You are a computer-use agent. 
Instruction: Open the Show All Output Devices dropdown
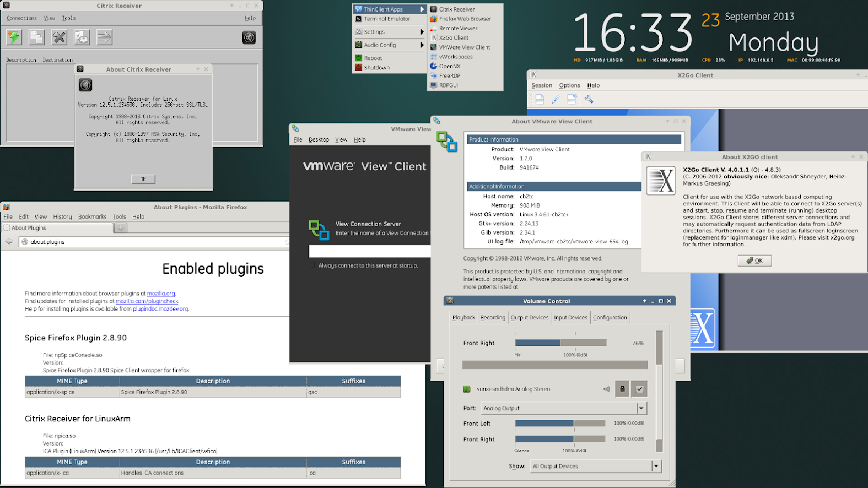[x=595, y=466]
